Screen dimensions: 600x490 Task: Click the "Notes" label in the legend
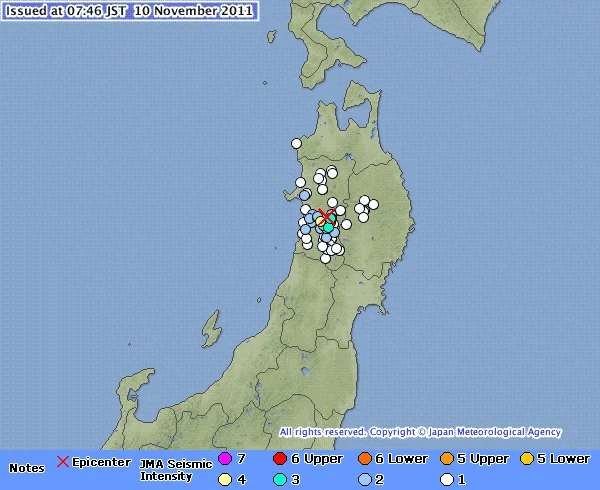click(x=27, y=468)
